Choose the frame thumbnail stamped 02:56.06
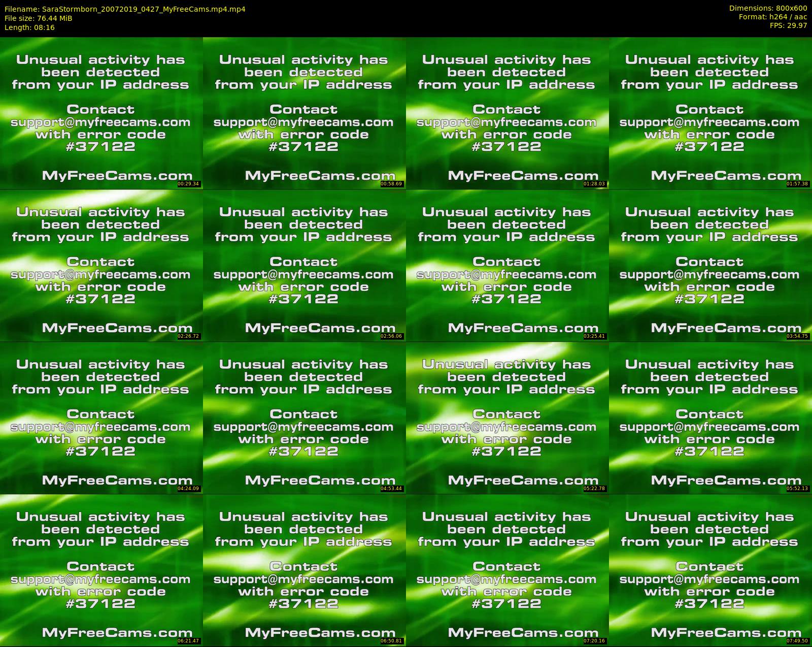 304,265
